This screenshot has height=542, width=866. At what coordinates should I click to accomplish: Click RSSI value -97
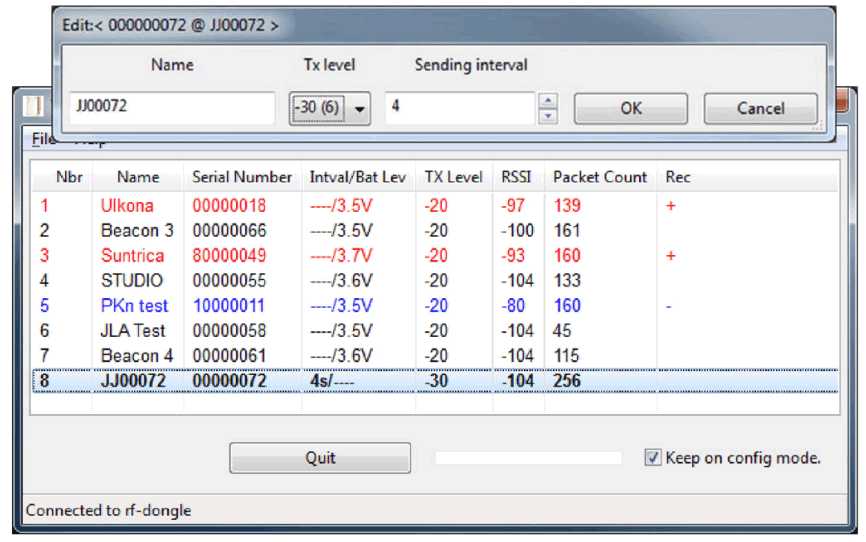point(513,206)
